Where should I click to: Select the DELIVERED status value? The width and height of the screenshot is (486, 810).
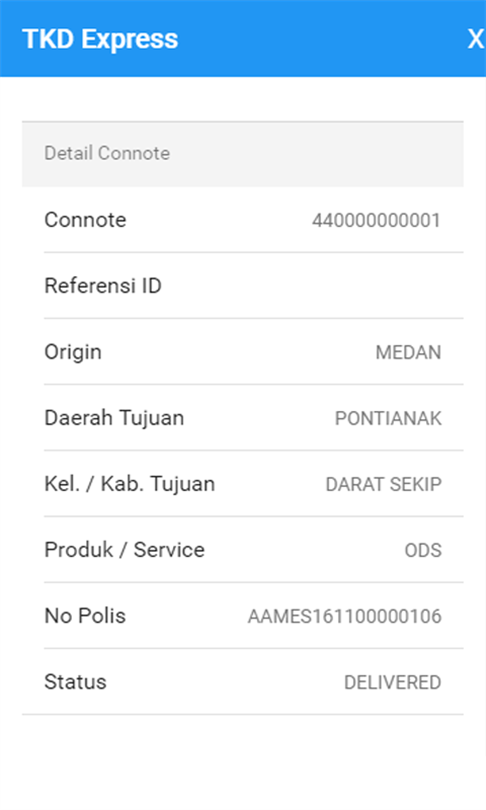tap(393, 682)
